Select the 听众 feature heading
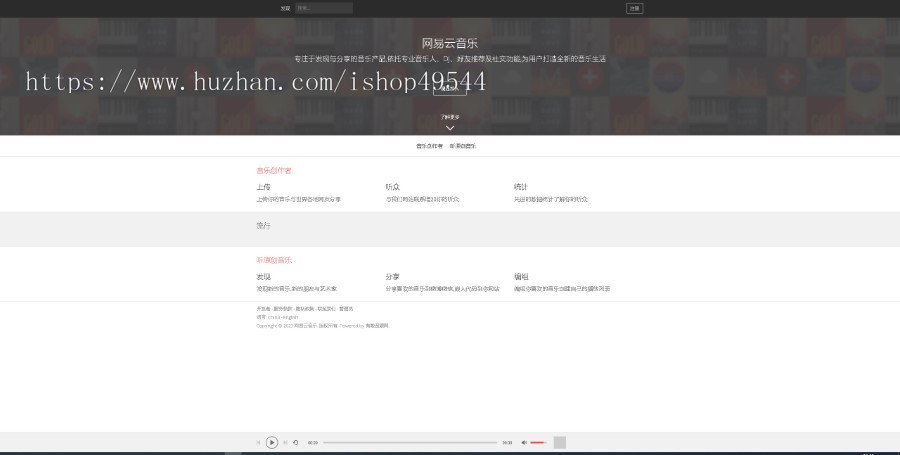900x455 pixels. pos(393,187)
